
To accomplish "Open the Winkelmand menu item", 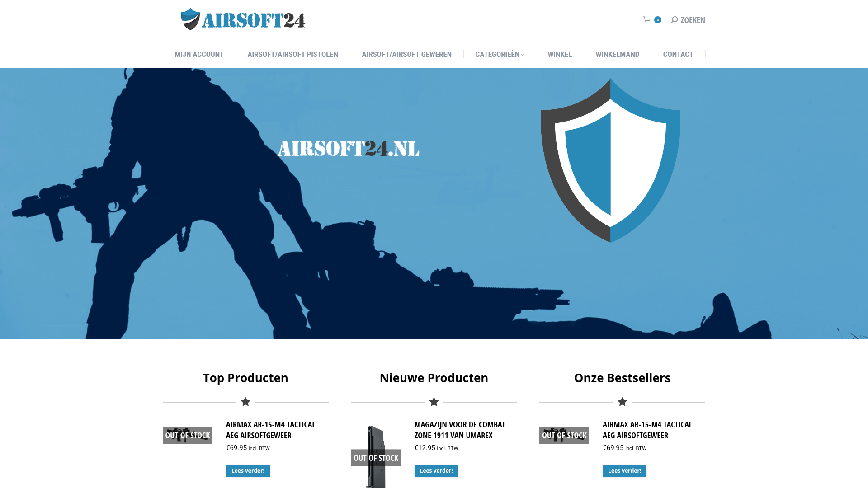I will tap(617, 54).
